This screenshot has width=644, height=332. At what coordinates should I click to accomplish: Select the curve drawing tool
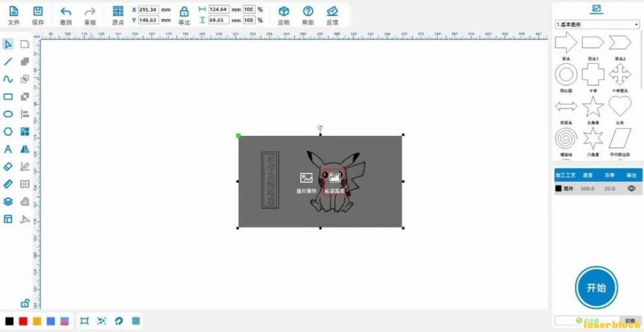8,79
